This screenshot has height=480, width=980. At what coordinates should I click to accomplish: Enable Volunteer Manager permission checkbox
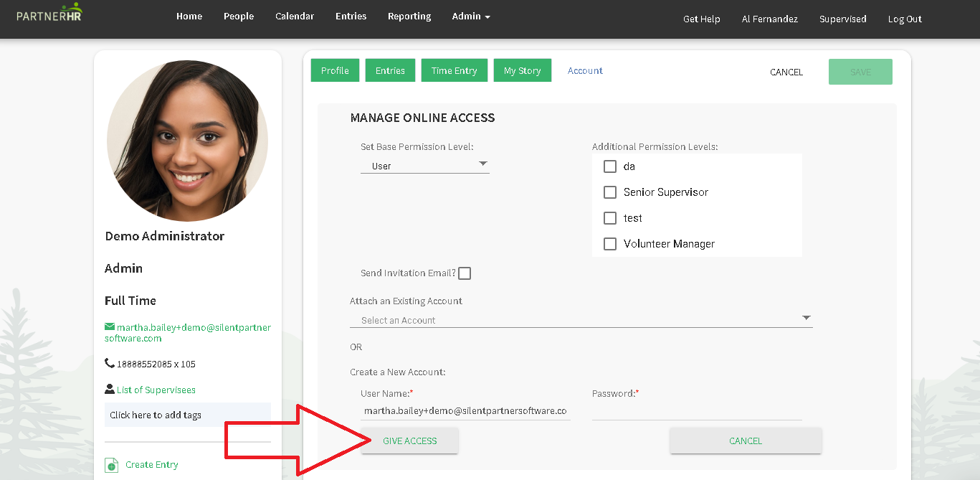(610, 244)
